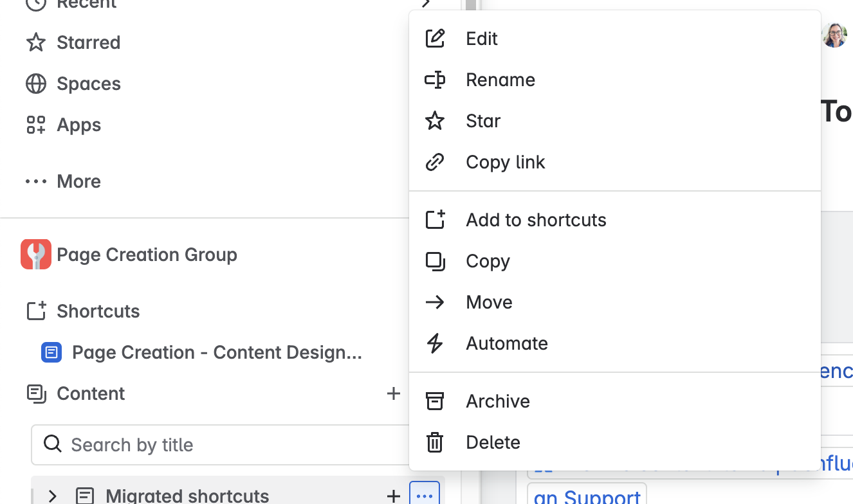Expand the Migrated shortcuts tree item
853x504 pixels.
[x=53, y=496]
